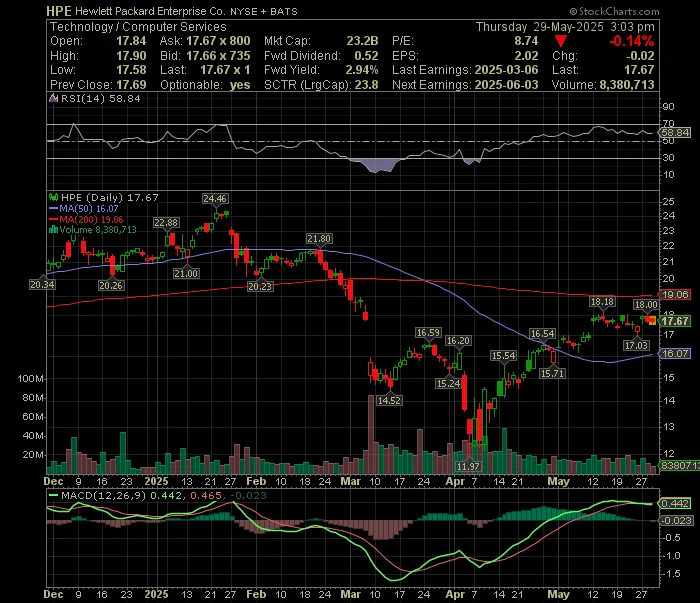Click the Ask quote 17.67 x 800
The height and width of the screenshot is (603, 700).
point(218,41)
